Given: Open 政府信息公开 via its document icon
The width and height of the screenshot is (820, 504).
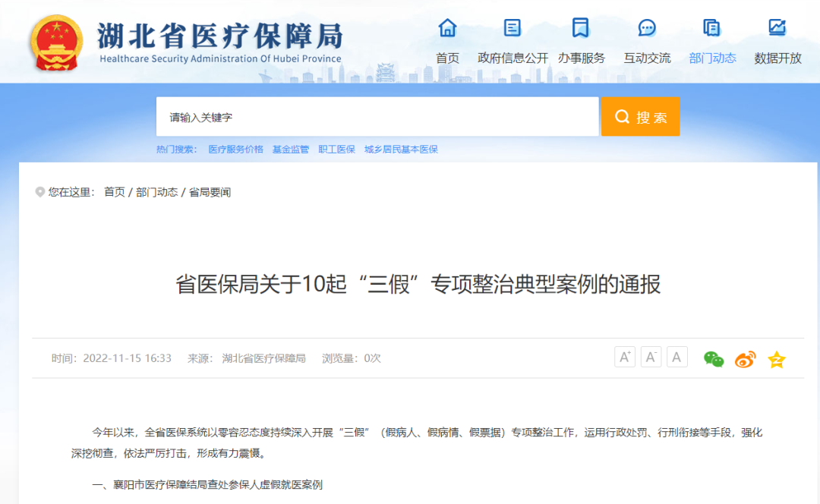Looking at the screenshot, I should [x=512, y=27].
